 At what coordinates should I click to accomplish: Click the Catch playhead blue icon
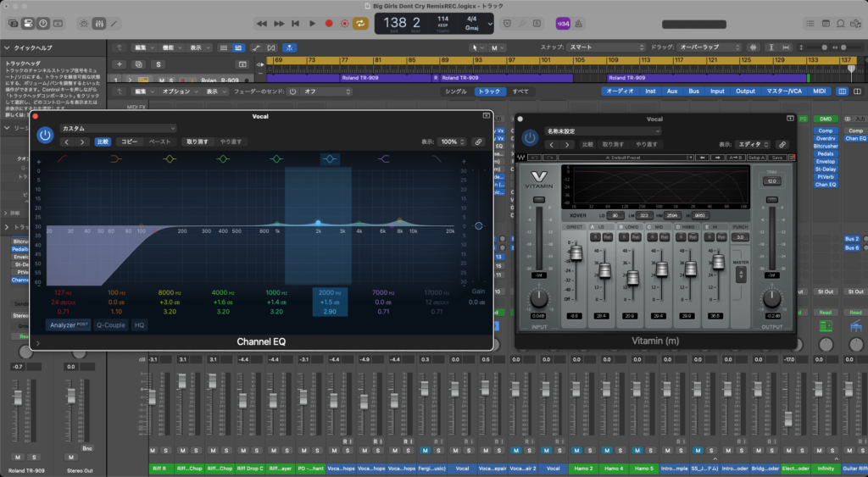pyautogui.click(x=289, y=47)
